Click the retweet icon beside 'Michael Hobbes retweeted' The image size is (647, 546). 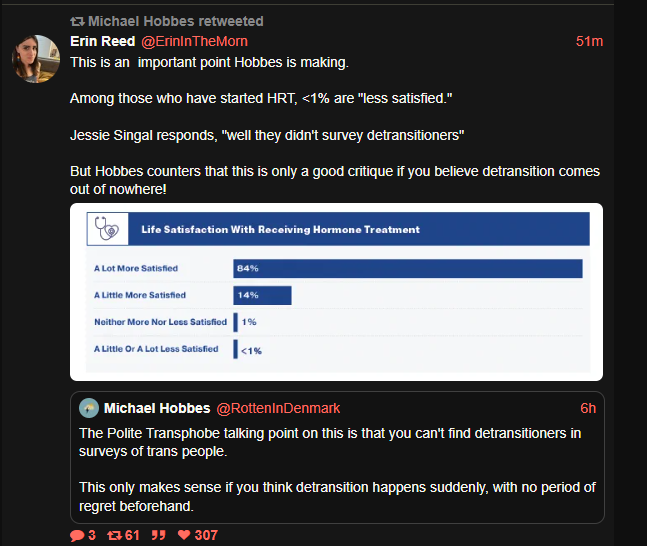click(77, 21)
